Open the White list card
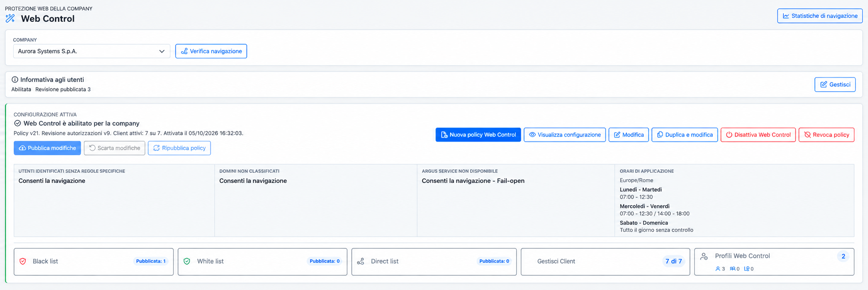868x290 pixels. pyautogui.click(x=263, y=262)
